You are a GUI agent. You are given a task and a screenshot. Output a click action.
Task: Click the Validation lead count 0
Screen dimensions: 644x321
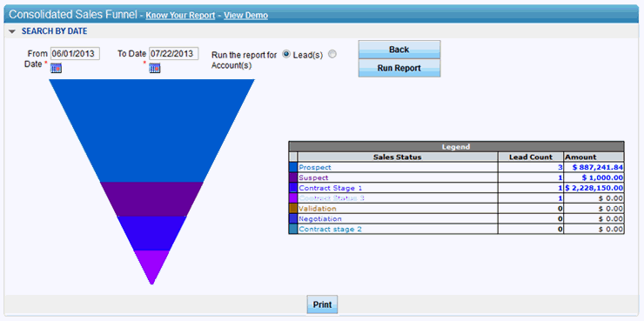coord(560,209)
